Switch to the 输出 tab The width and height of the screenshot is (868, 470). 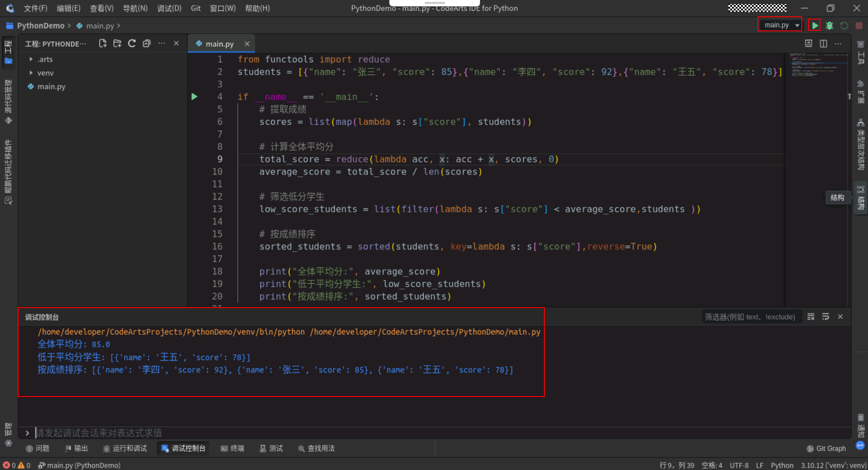pos(76,448)
